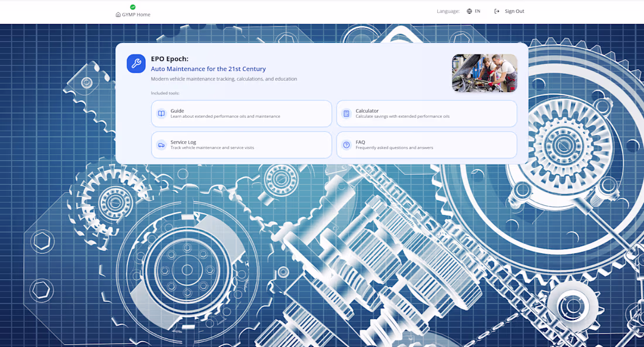
Task: Open the Guide tool card
Action: pyautogui.click(x=241, y=114)
